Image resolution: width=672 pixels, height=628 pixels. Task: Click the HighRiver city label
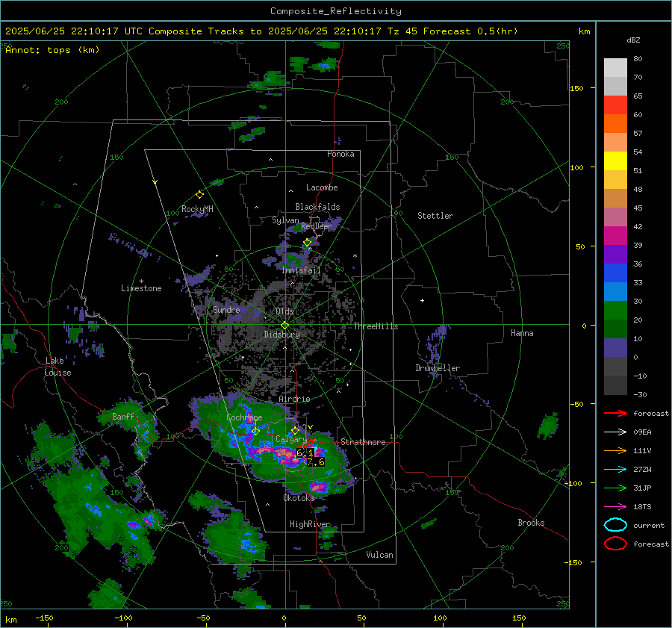coord(310,524)
